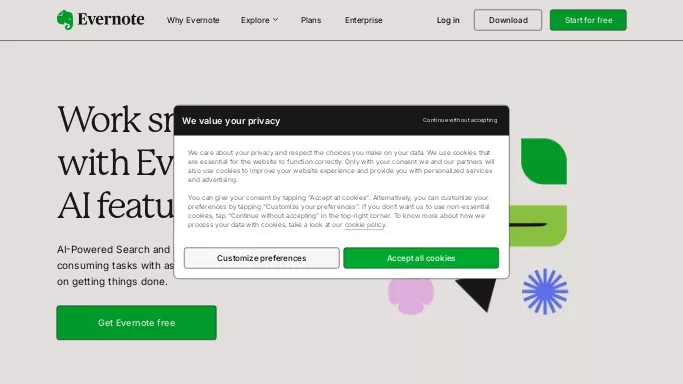The height and width of the screenshot is (384, 683).
Task: Click the "We value your privacy" heading
Action: pyautogui.click(x=231, y=121)
